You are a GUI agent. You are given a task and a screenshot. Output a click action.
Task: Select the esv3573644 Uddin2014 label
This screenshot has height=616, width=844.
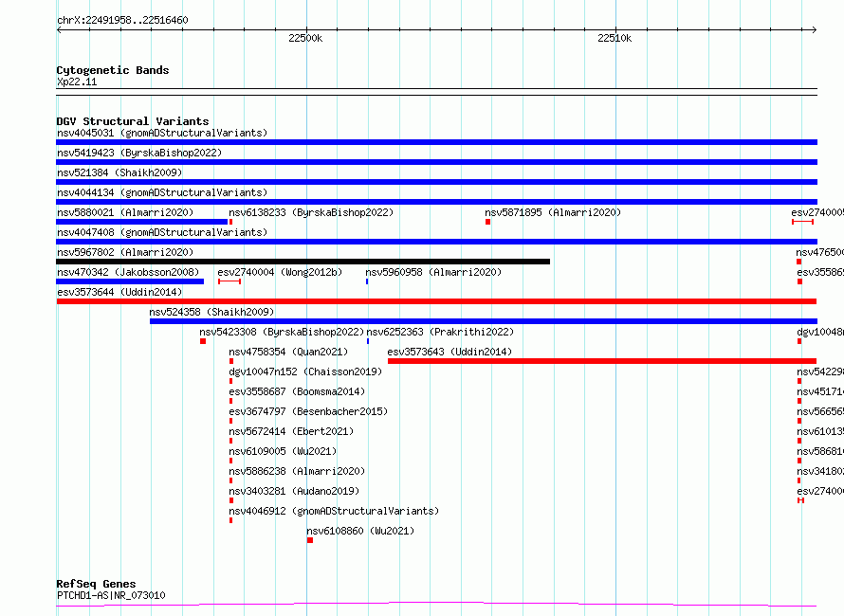tap(119, 292)
